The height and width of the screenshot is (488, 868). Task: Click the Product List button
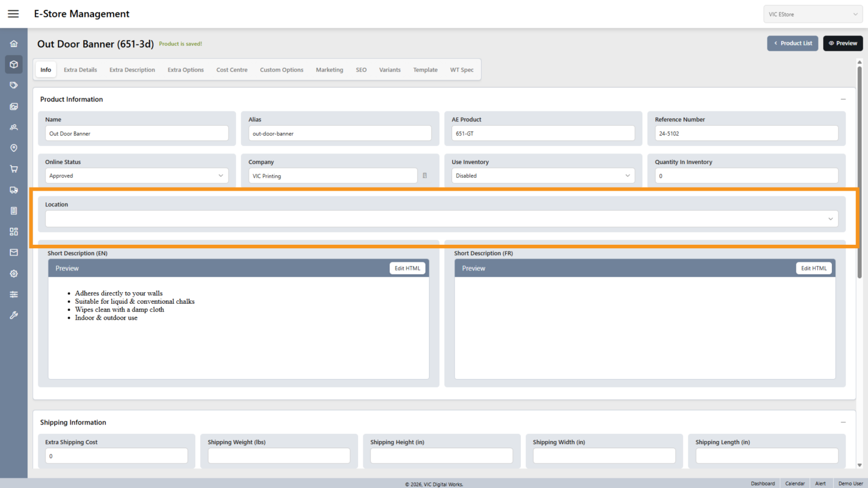(792, 43)
